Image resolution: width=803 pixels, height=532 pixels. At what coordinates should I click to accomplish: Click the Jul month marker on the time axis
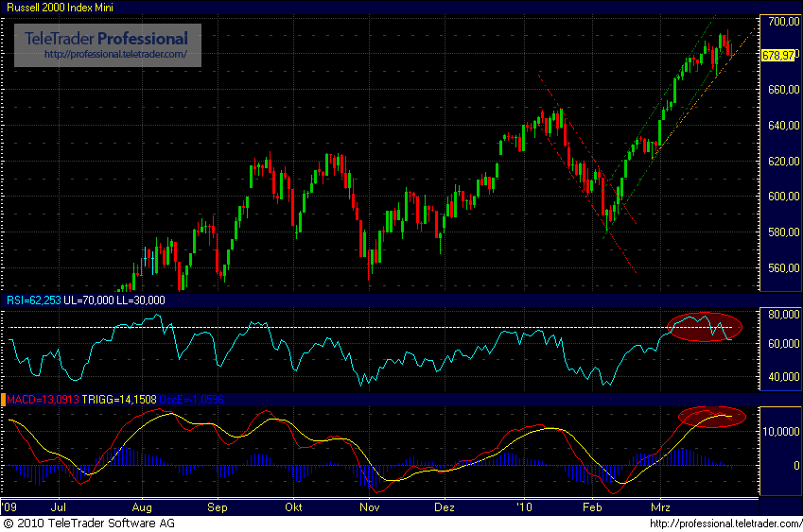(59, 507)
